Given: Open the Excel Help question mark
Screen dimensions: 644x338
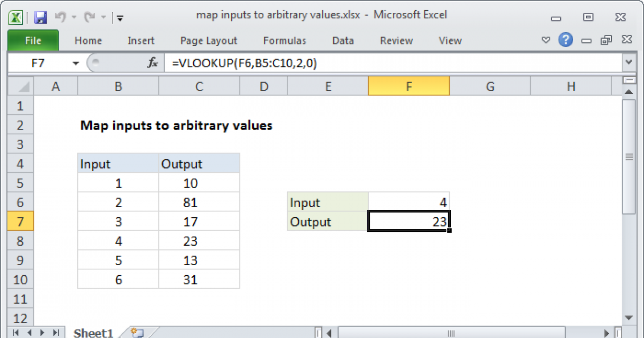Looking at the screenshot, I should pyautogui.click(x=565, y=40).
